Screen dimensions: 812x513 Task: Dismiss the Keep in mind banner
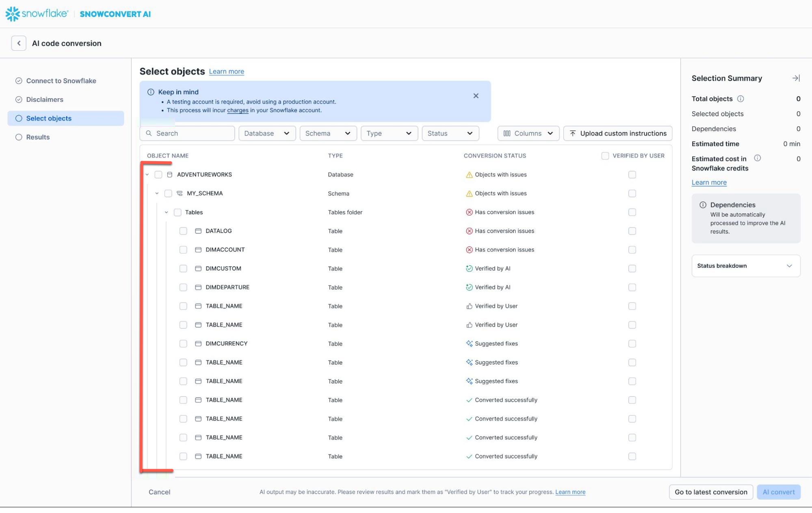(x=476, y=96)
